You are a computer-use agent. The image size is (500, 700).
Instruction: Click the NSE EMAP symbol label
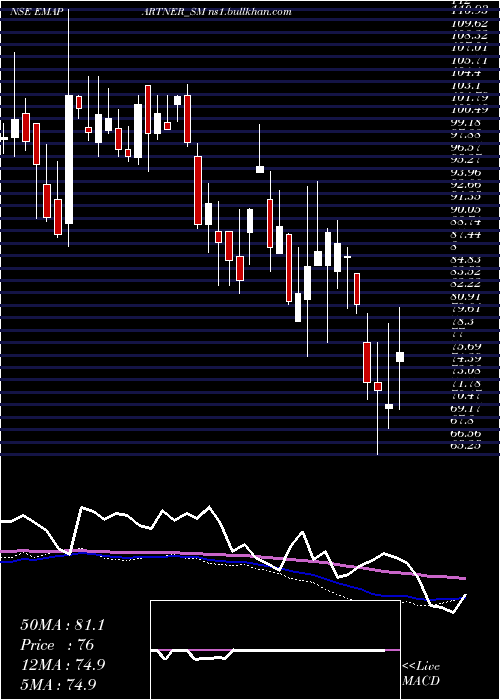[x=36, y=12]
